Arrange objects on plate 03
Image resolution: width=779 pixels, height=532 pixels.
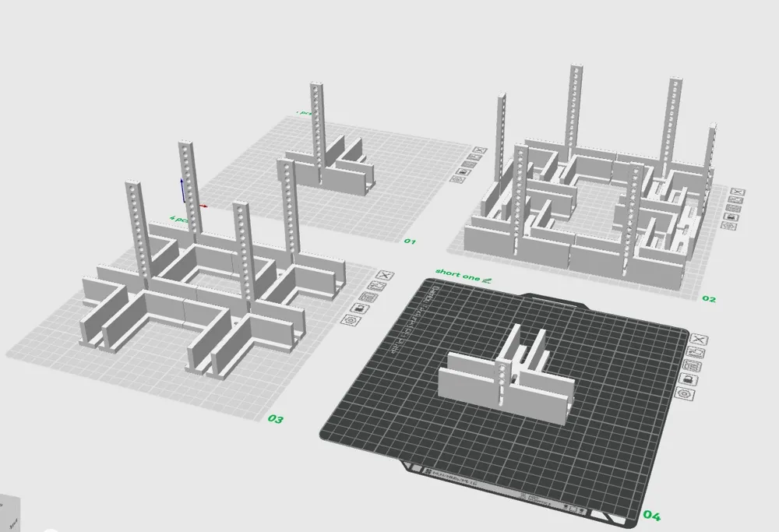368,297
